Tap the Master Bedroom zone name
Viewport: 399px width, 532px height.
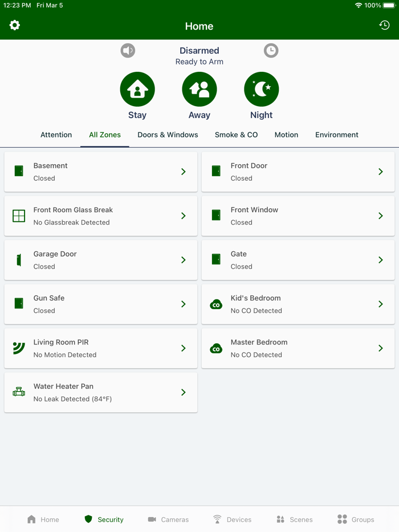(x=259, y=342)
